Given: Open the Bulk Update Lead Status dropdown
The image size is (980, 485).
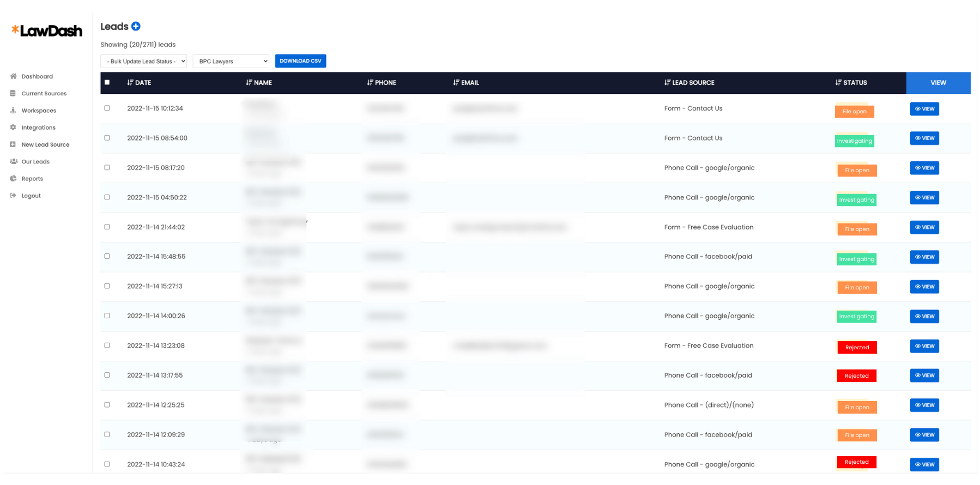Looking at the screenshot, I should coord(144,61).
